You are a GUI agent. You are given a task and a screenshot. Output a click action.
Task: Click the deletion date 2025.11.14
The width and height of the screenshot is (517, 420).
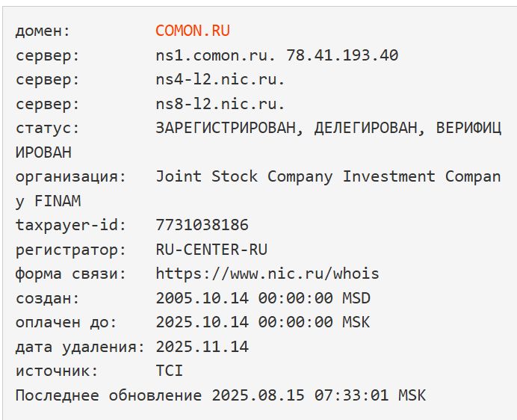(x=202, y=347)
